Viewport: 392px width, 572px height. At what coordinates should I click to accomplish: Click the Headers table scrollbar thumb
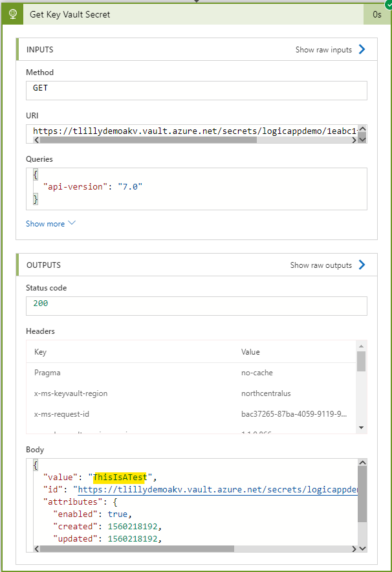point(362,361)
